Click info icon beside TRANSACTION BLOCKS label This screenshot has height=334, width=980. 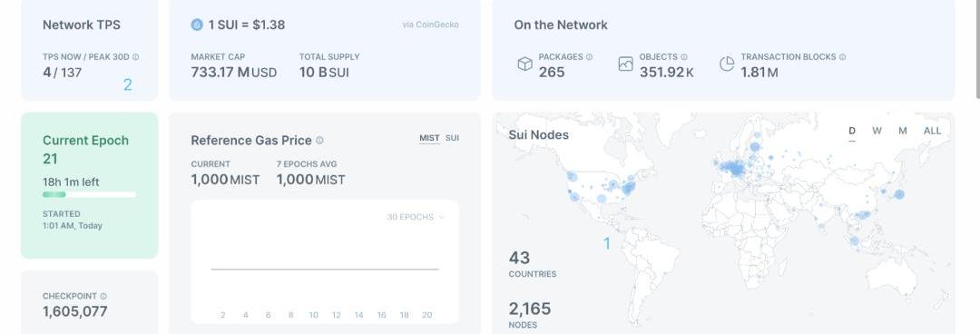click(842, 57)
